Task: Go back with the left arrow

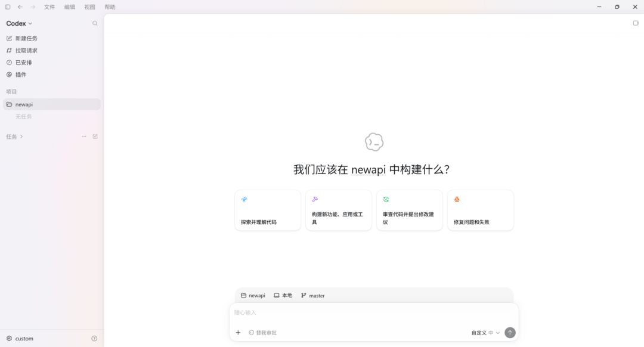Action: (20, 7)
